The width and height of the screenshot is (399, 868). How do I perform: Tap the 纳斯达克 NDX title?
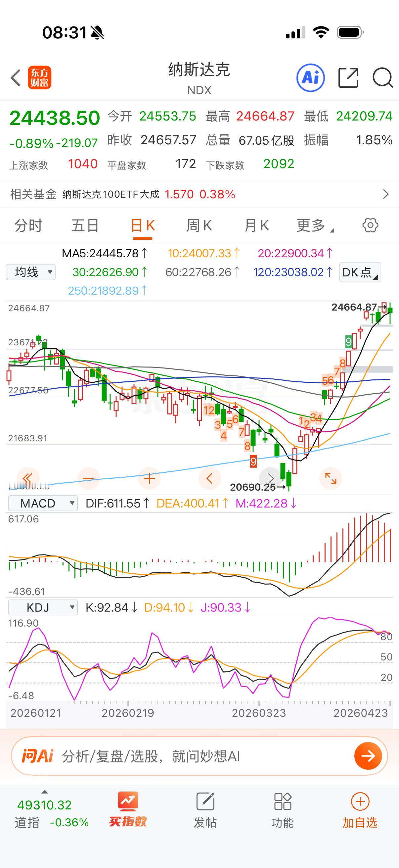click(199, 78)
